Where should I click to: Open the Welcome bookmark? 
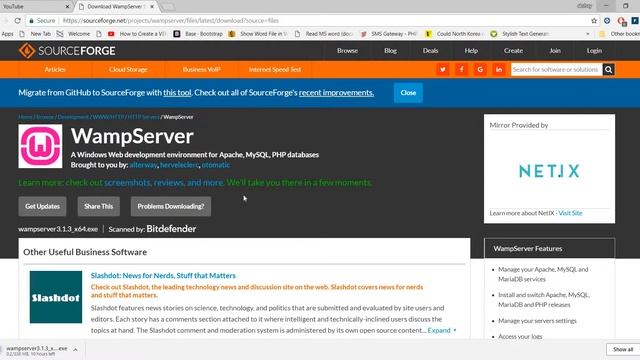click(x=73, y=34)
